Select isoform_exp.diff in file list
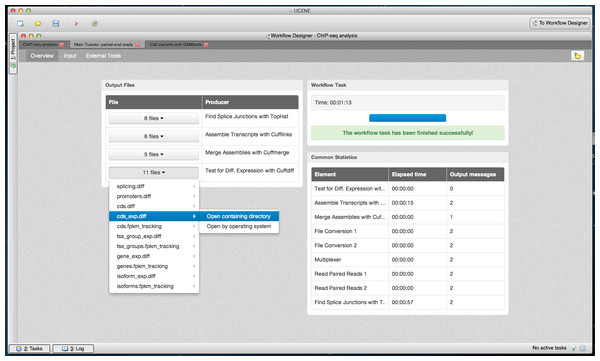Image resolution: width=600 pixels, height=361 pixels. 154,276
